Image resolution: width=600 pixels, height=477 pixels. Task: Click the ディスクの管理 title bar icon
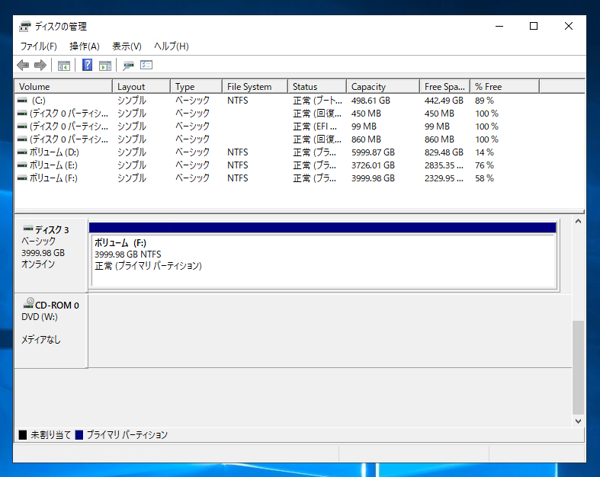tap(25, 26)
